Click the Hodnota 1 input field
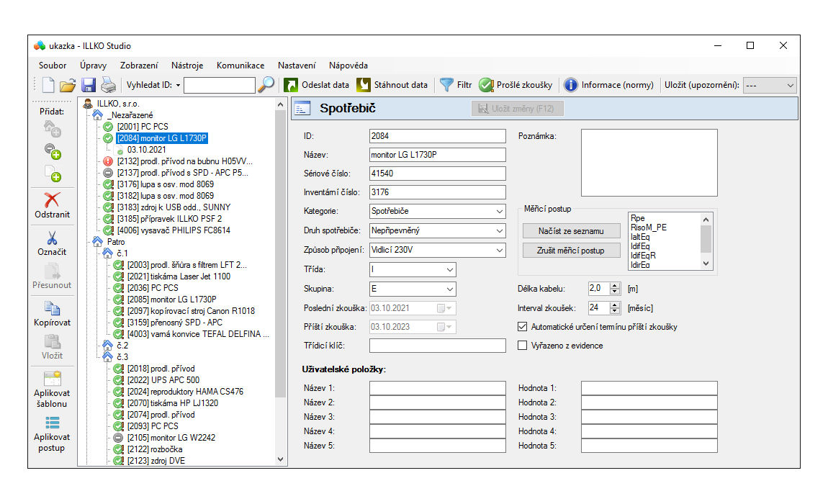 (x=649, y=388)
